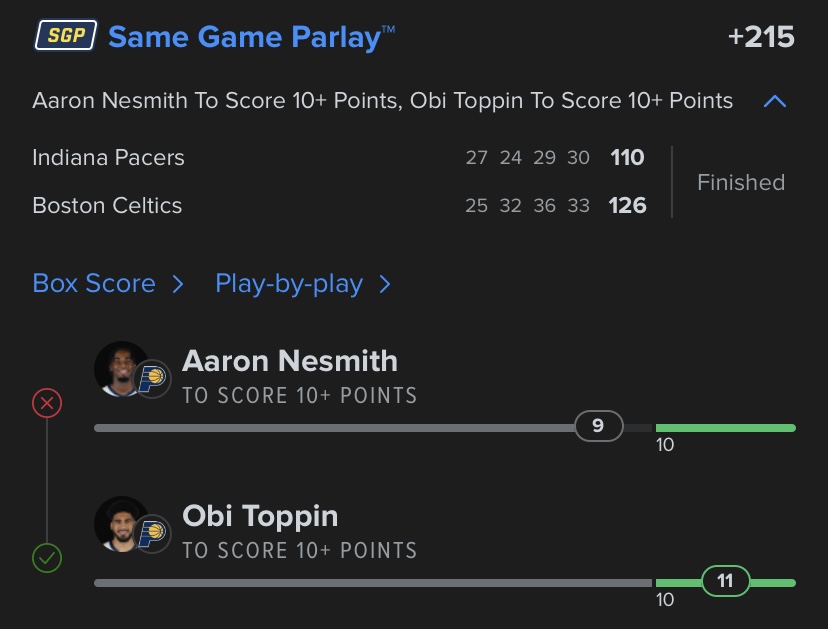Open the Play-by-play link
Image resolution: width=828 pixels, height=629 pixels.
[x=289, y=284]
